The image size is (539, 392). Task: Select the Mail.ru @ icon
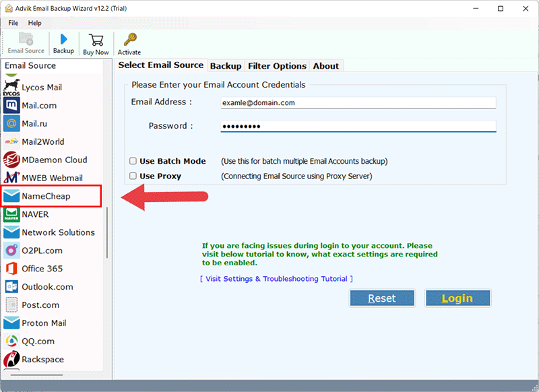(x=11, y=123)
